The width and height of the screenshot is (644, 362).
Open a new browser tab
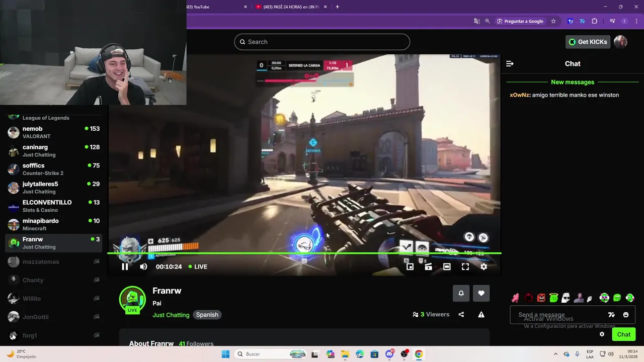click(x=337, y=7)
